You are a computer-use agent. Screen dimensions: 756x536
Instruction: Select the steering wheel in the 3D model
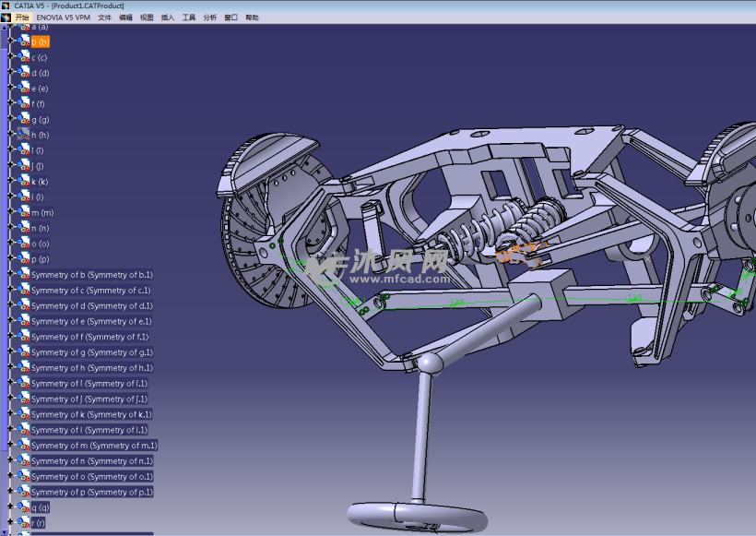(x=417, y=518)
